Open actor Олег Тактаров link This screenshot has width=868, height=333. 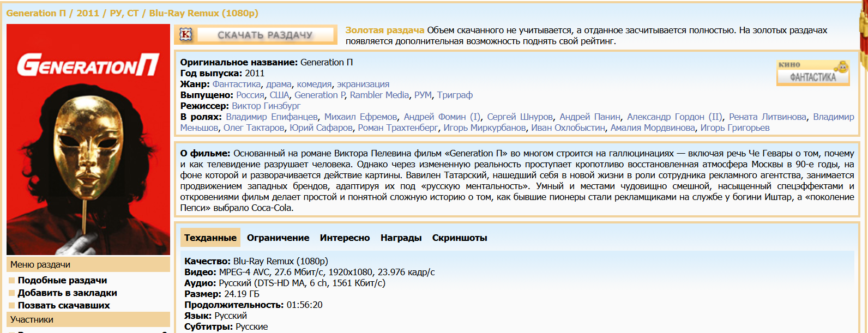(254, 128)
